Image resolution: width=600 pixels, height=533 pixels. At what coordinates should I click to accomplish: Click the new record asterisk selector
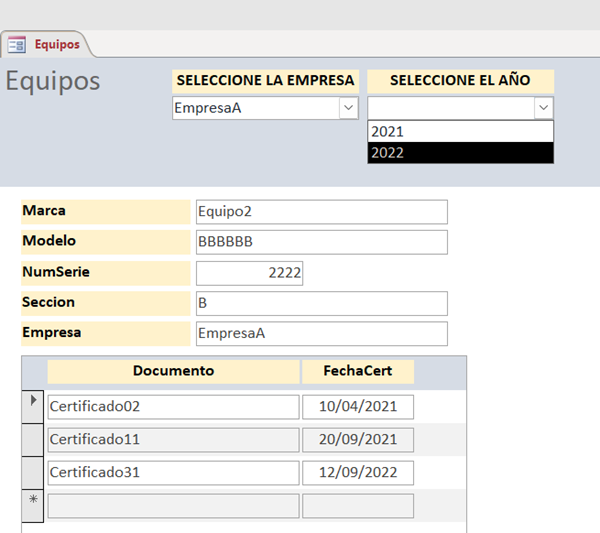pyautogui.click(x=33, y=505)
